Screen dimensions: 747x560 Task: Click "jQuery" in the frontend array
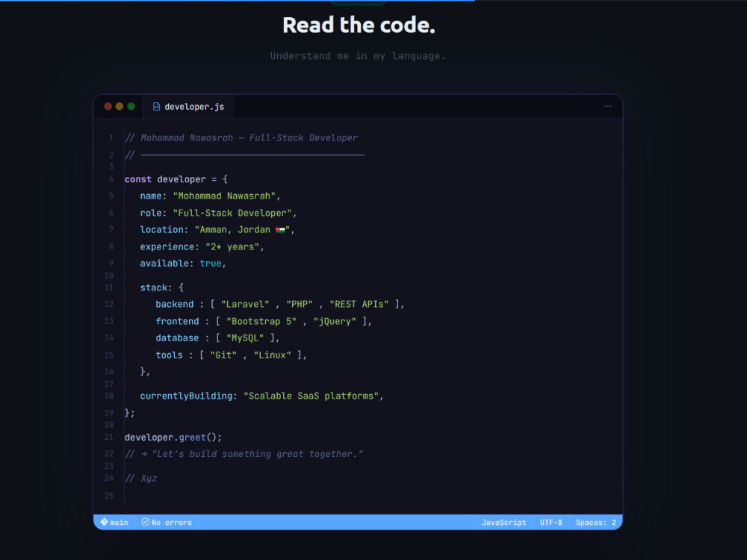[335, 321]
